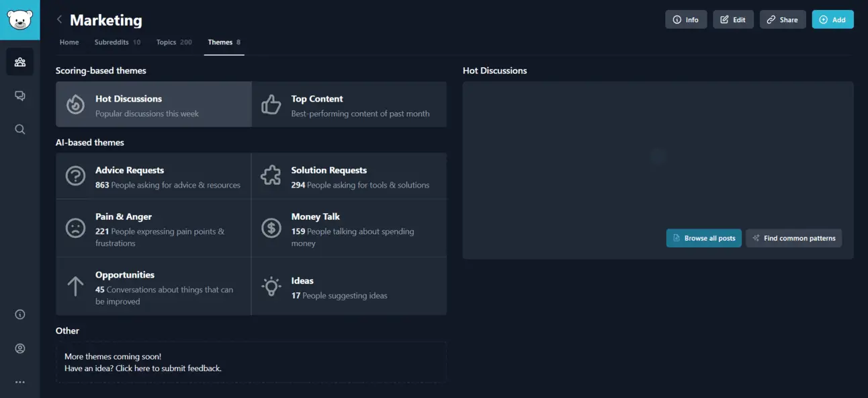
Task: Click the Add button
Action: coord(832,19)
